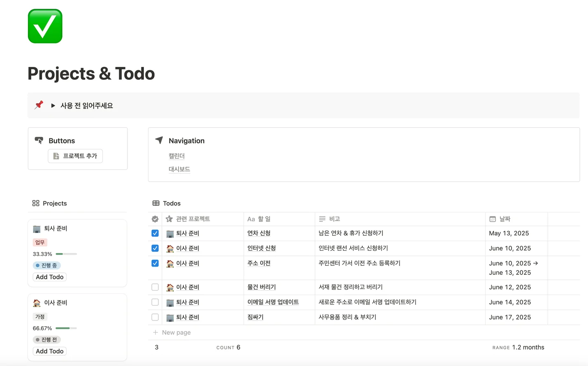588x366 pixels.
Task: Check the 물건 버리기 todo checkbox
Action: coord(155,287)
